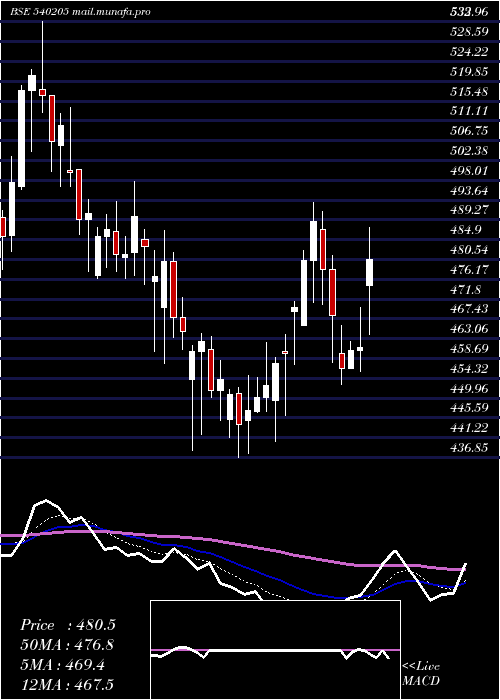Click the 476.17 price axis label

[x=469, y=270]
